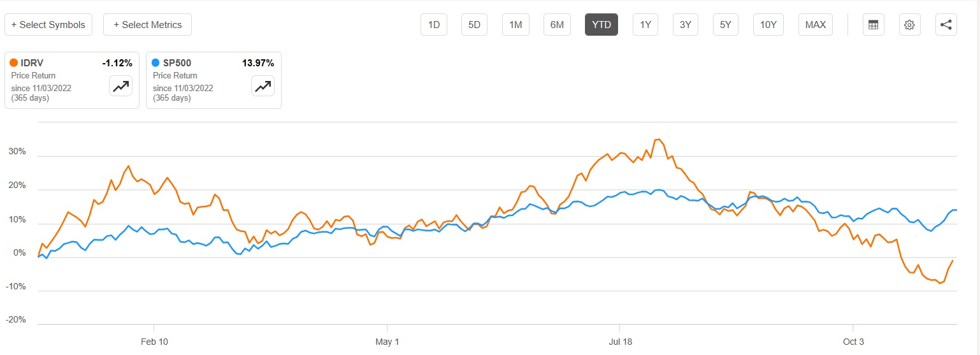View the 3Y time range

point(686,25)
